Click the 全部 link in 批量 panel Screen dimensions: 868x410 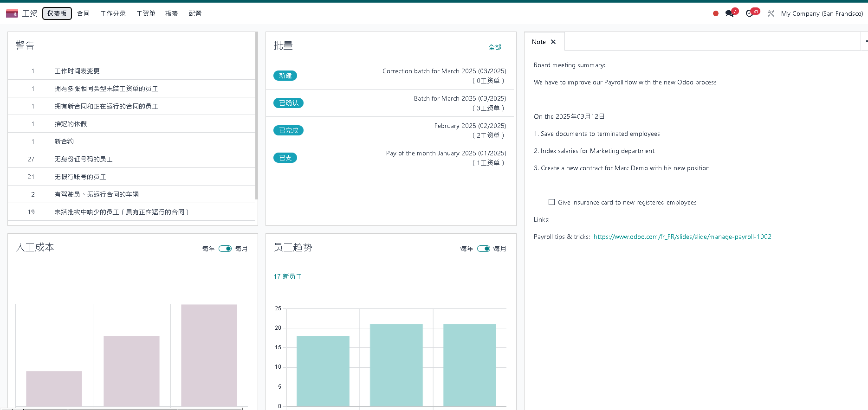coord(495,47)
